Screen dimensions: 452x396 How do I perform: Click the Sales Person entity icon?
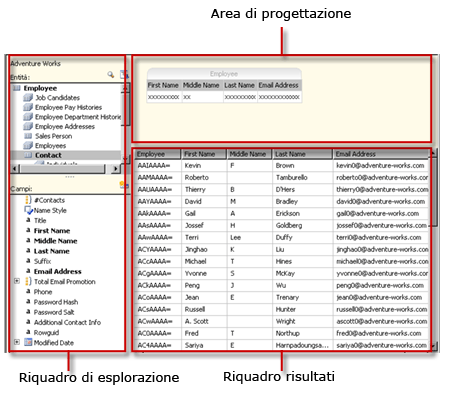pyautogui.click(x=28, y=136)
